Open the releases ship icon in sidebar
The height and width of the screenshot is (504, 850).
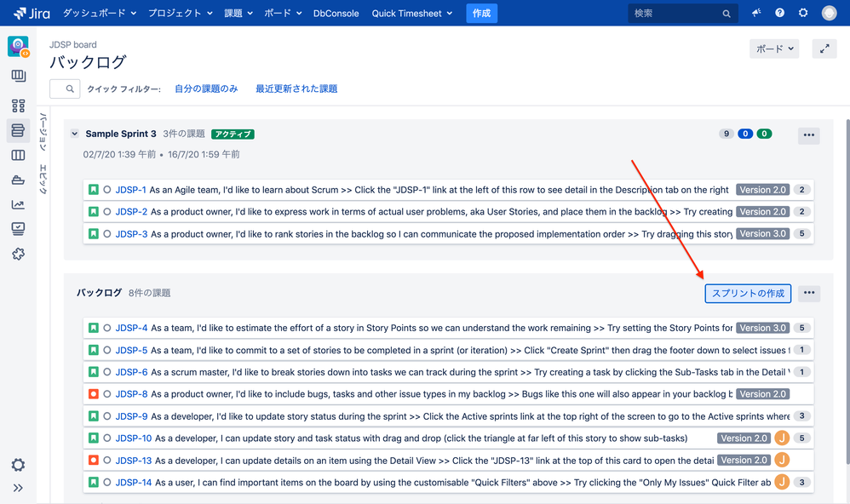click(18, 180)
